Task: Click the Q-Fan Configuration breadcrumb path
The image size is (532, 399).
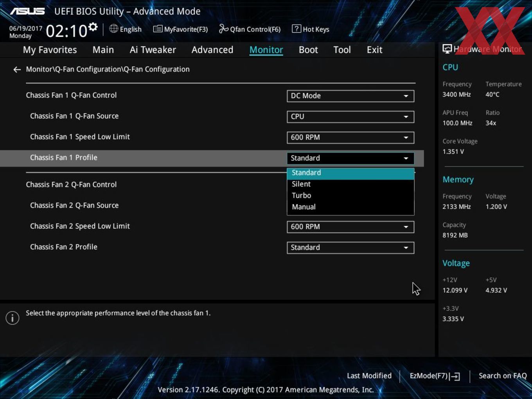Action: (x=108, y=69)
